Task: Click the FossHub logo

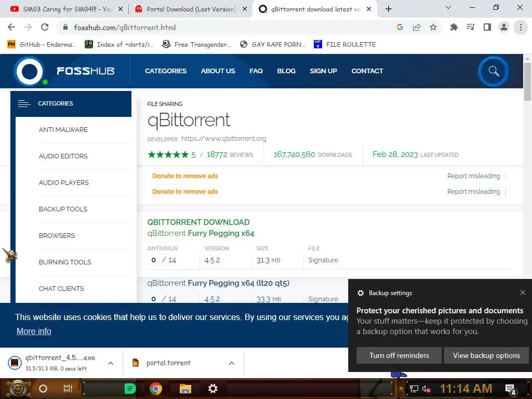Action: click(64, 71)
